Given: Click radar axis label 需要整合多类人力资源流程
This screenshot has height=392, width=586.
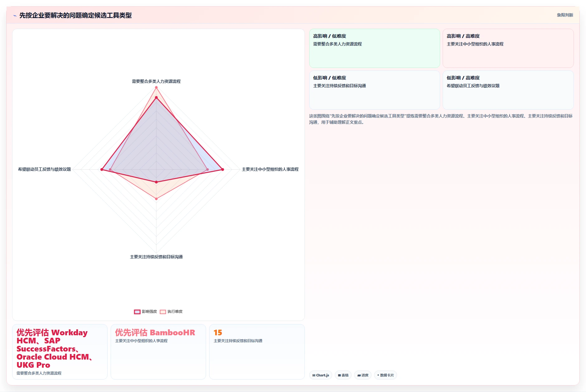Looking at the screenshot, I should point(156,81).
